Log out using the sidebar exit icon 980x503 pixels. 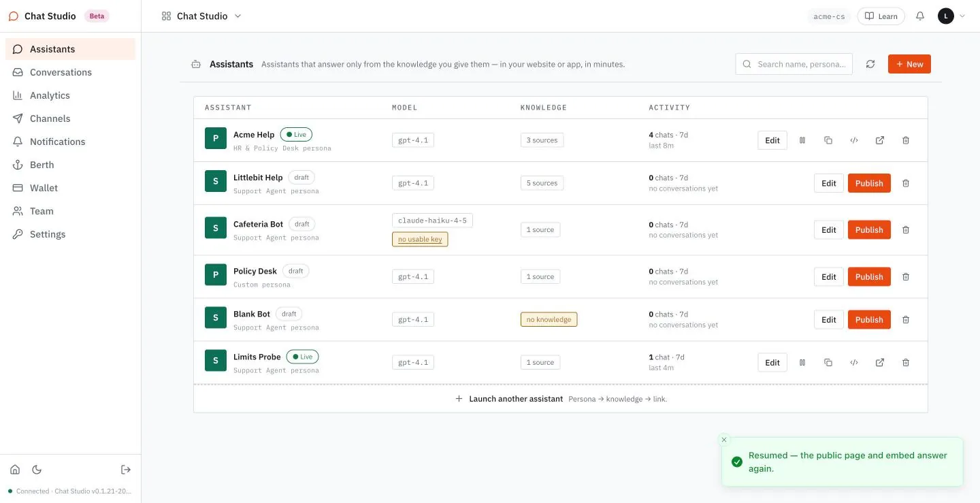pos(126,470)
